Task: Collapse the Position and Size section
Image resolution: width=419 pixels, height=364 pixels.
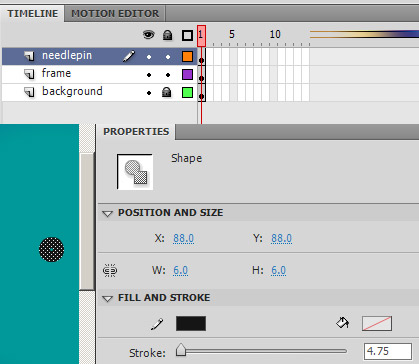Action: click(107, 213)
